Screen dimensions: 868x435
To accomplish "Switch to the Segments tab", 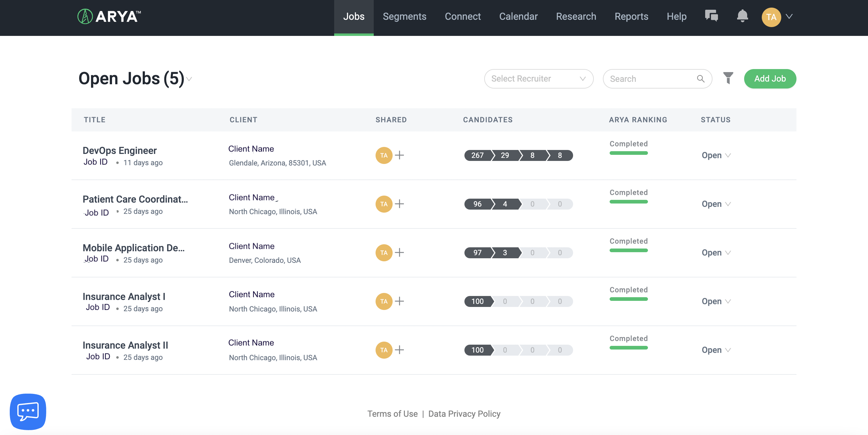I will click(404, 16).
